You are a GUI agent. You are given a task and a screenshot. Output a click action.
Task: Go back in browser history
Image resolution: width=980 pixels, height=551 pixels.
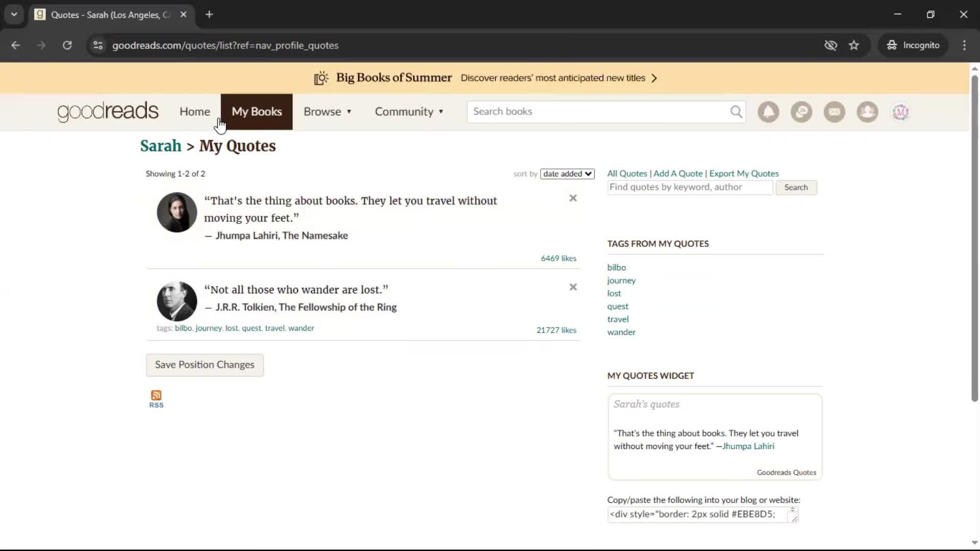tap(16, 45)
